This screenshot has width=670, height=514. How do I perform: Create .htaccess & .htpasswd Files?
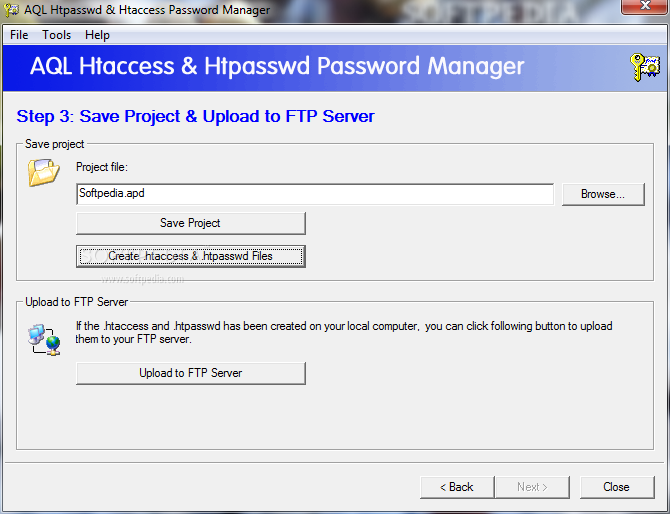click(190, 256)
